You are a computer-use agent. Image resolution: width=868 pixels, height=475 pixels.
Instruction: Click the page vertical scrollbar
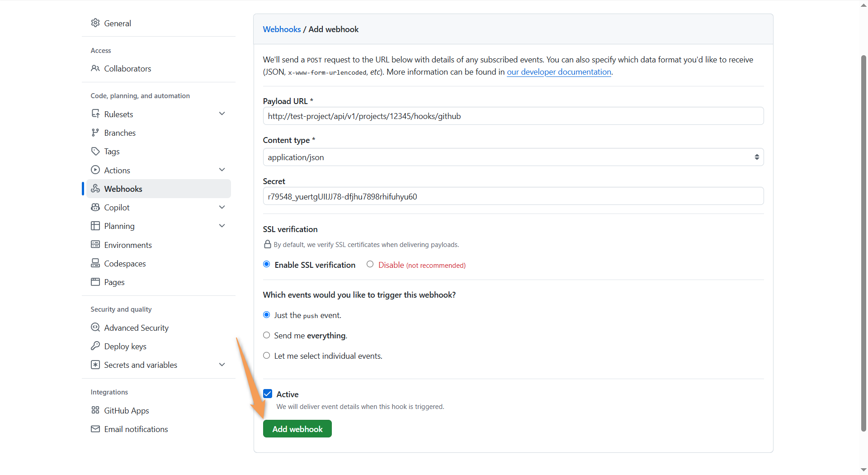point(863,243)
